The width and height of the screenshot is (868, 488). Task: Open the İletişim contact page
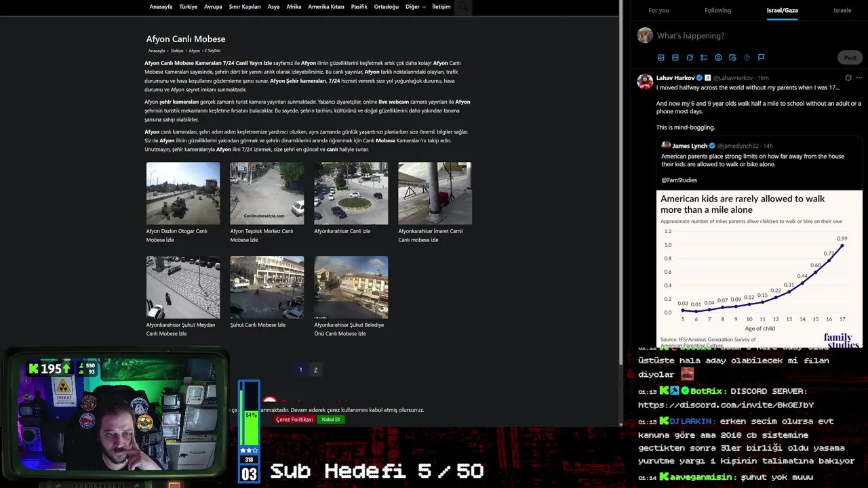pos(441,7)
